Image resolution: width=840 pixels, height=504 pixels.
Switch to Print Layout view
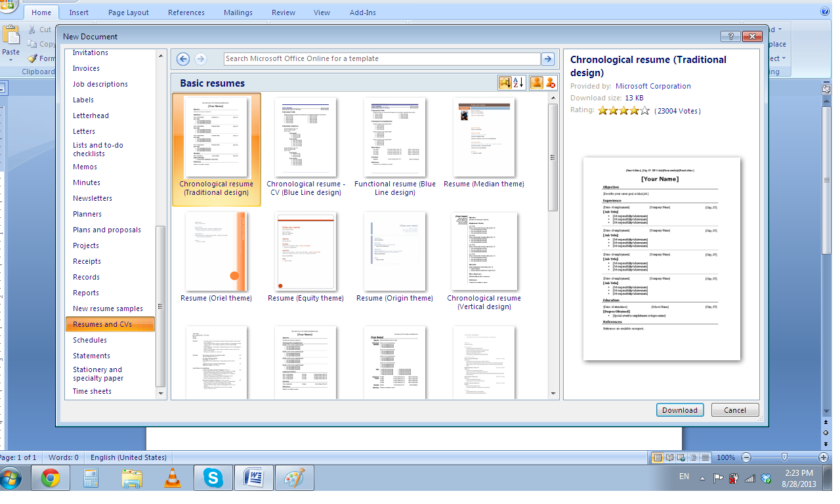(658, 457)
